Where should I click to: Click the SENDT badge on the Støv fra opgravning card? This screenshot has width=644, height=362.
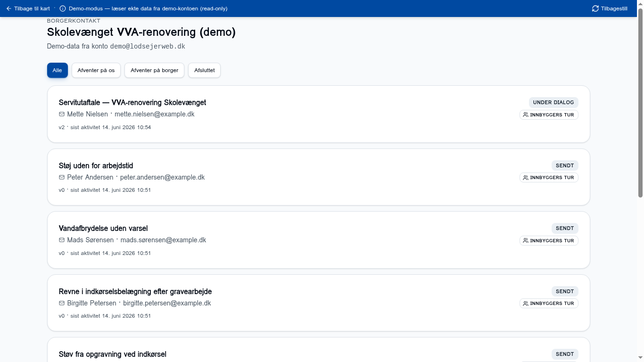click(x=565, y=354)
